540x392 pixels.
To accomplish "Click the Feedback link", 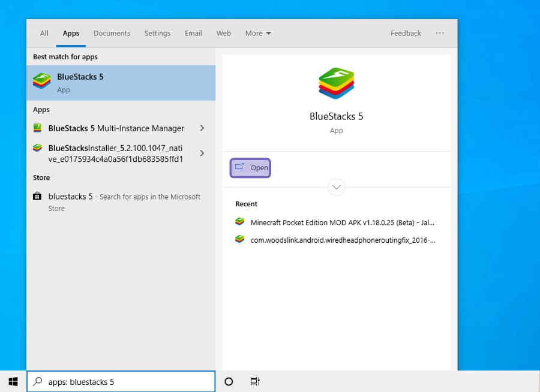I will (406, 34).
